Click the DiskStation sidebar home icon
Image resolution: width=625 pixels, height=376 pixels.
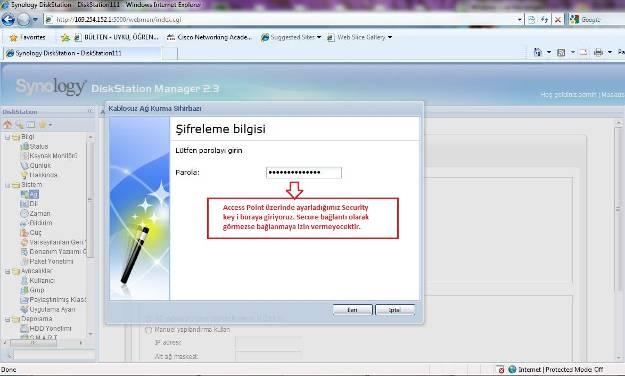[8, 125]
